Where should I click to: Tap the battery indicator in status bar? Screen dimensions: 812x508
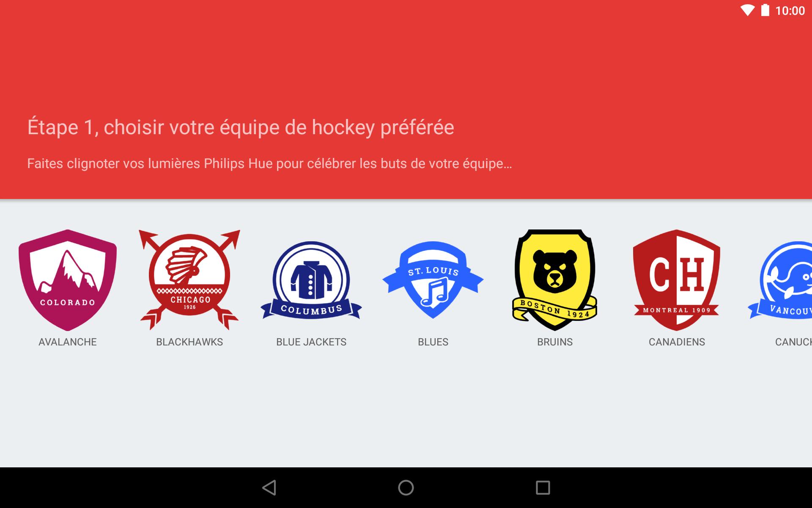765,10
